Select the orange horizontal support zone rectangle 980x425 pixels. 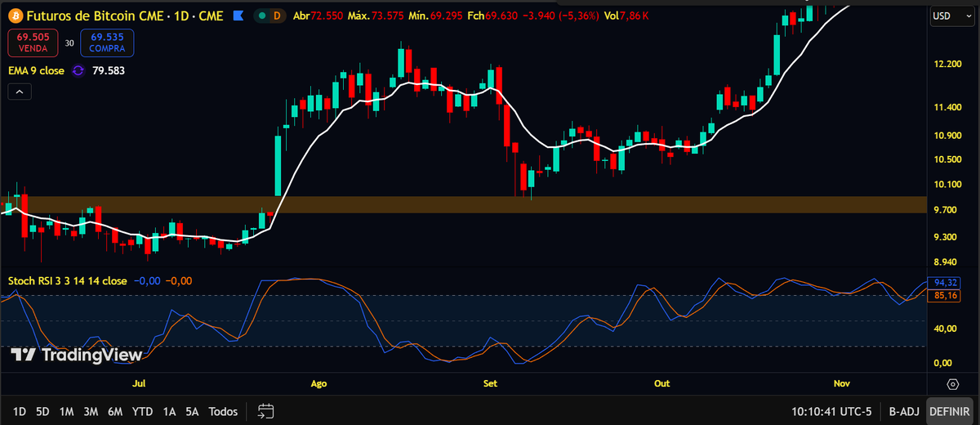click(464, 204)
